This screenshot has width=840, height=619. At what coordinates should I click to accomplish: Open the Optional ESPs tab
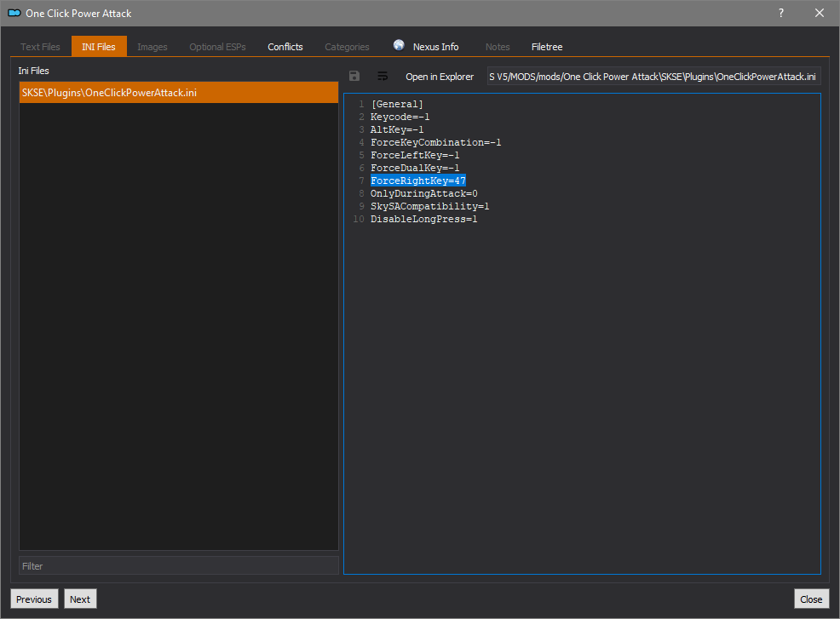217,47
